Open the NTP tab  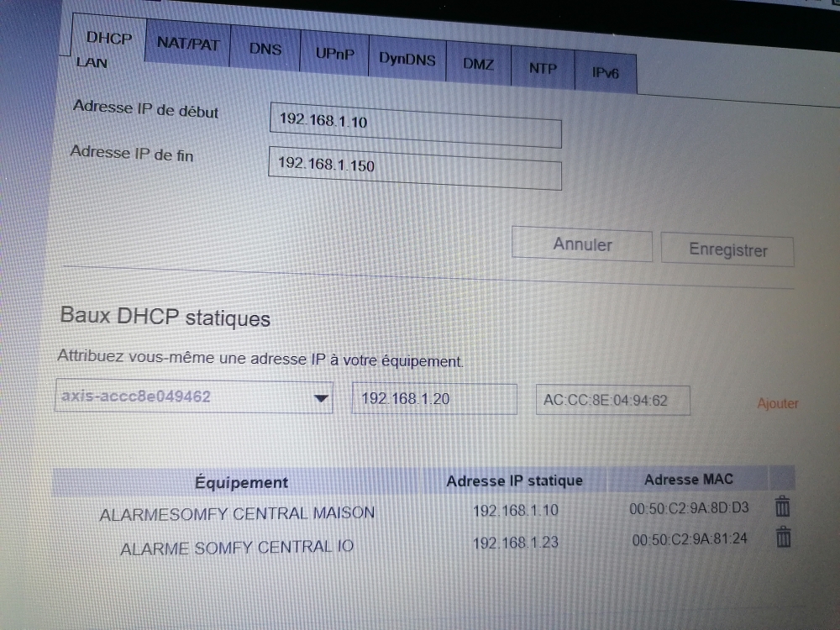(x=543, y=68)
